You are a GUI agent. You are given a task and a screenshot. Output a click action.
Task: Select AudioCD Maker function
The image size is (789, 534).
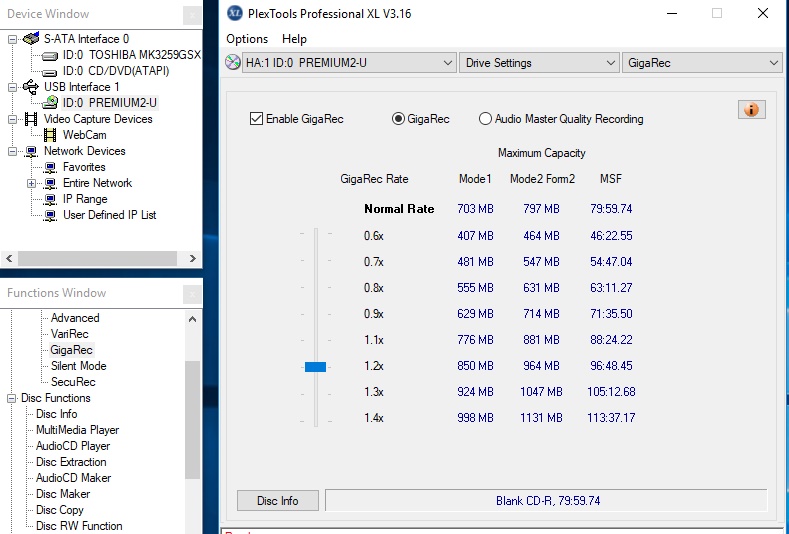(x=73, y=478)
